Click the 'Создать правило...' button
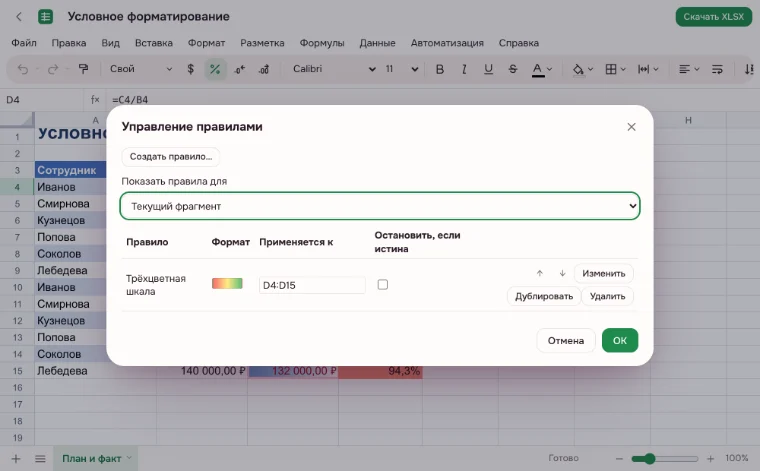760x471 pixels. [x=171, y=157]
